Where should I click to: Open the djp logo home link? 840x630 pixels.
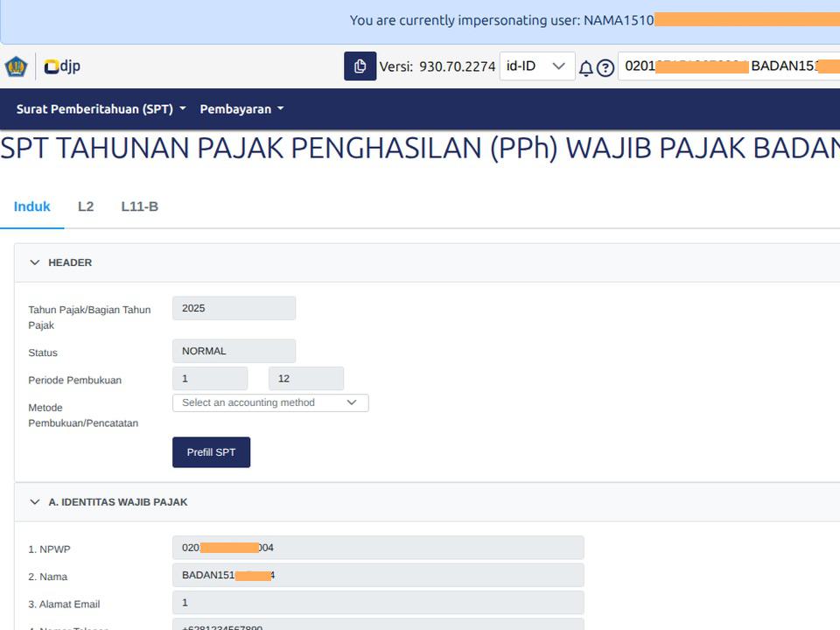(62, 66)
